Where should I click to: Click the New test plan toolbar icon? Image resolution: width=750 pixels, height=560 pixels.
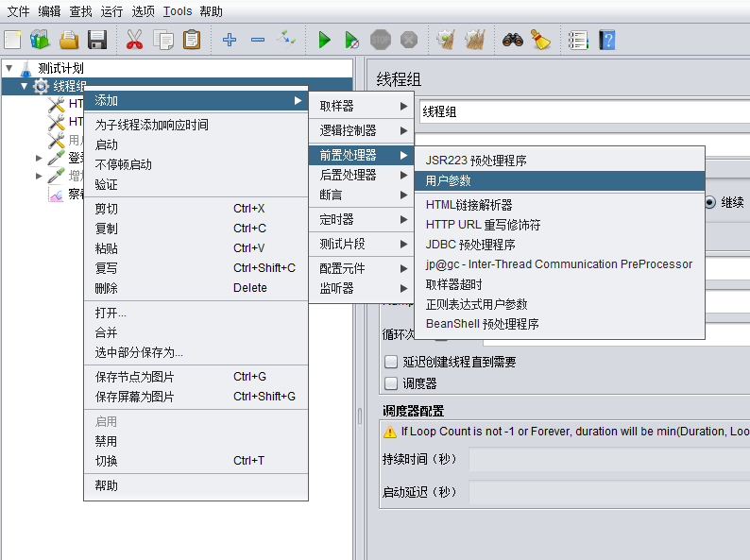(12, 40)
